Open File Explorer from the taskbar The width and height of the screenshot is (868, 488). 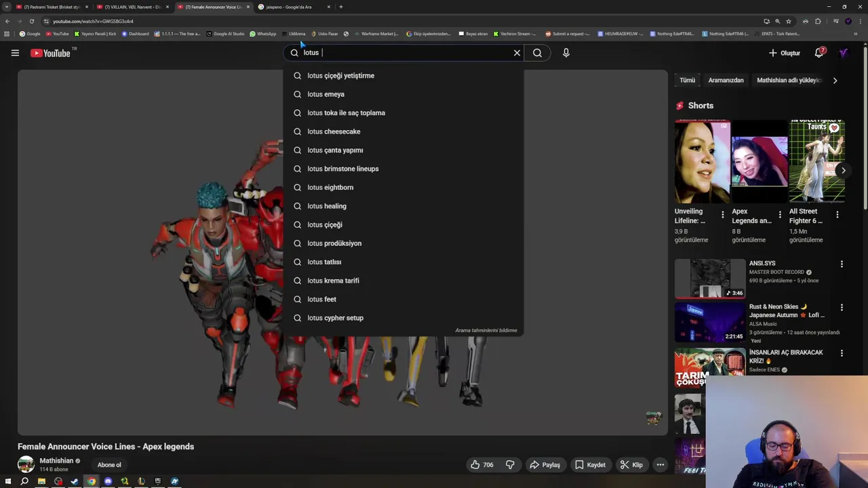[x=41, y=481]
